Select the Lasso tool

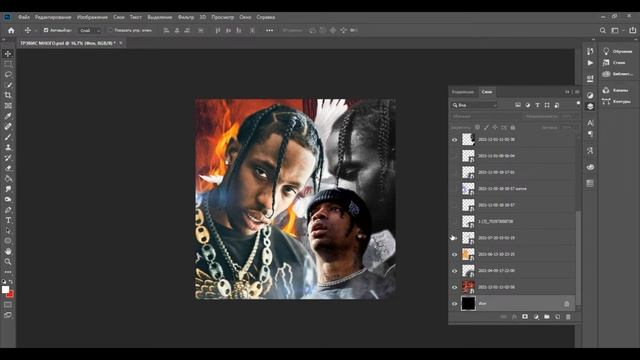(x=8, y=74)
